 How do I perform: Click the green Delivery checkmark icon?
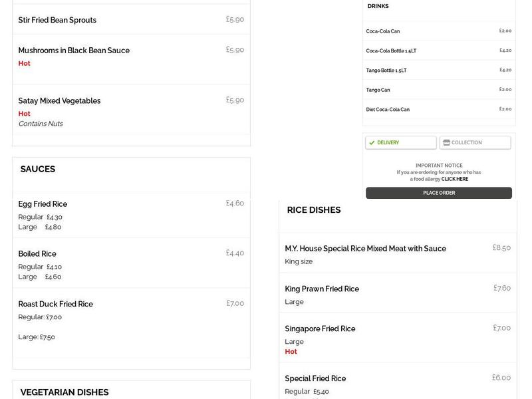pyautogui.click(x=372, y=143)
